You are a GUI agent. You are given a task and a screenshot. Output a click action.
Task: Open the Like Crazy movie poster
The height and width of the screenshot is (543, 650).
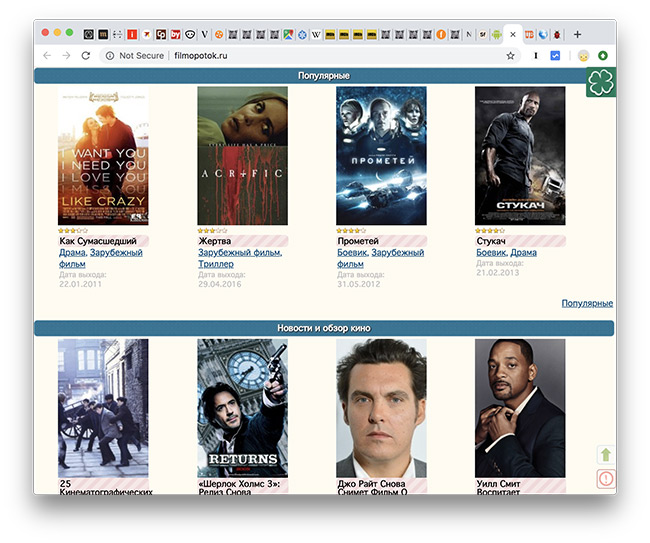pos(103,156)
